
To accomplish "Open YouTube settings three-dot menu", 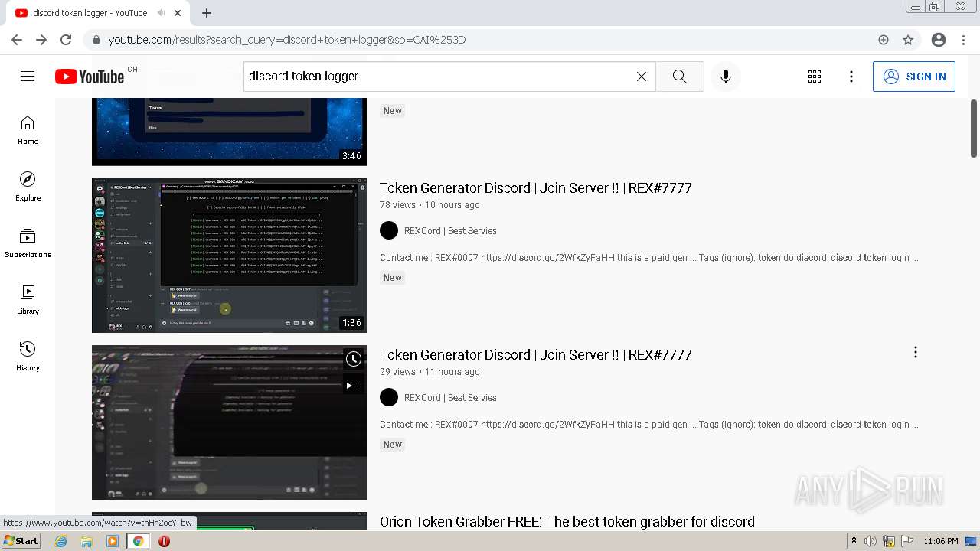I will point(851,77).
